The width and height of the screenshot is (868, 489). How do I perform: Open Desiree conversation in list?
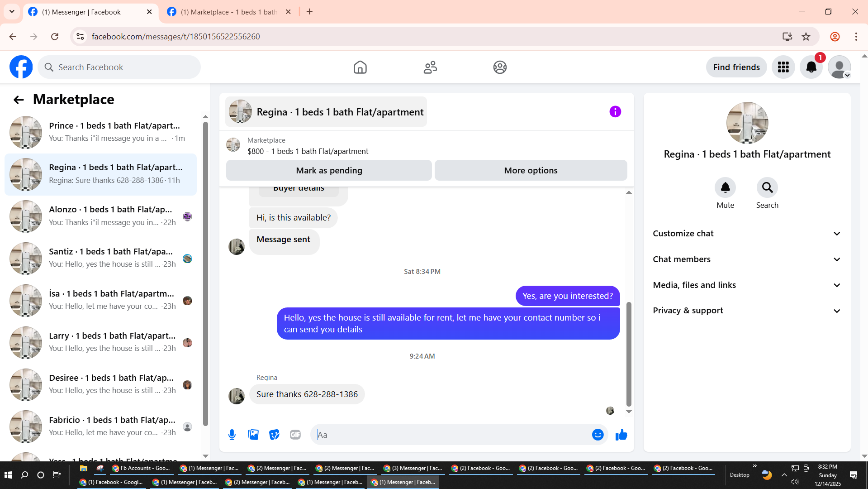(100, 385)
